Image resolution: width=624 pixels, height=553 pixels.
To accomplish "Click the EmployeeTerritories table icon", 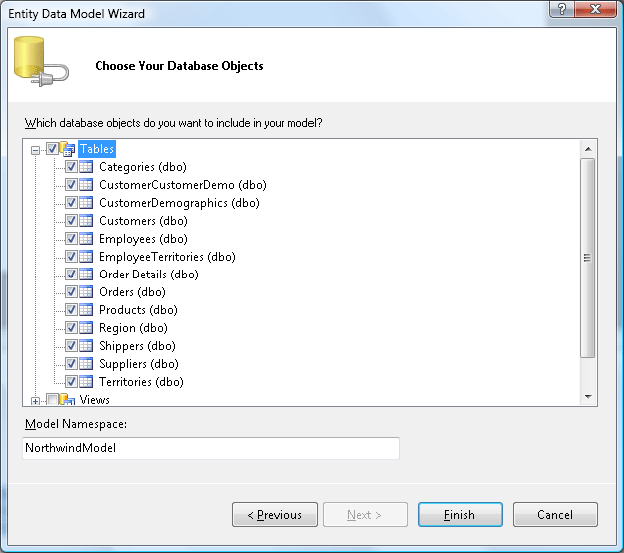I will (86, 257).
